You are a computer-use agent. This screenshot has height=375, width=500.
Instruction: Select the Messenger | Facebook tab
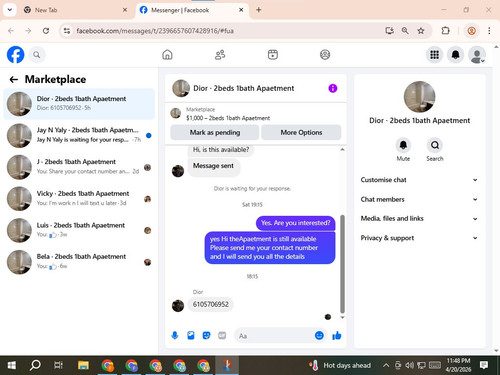coord(192,10)
